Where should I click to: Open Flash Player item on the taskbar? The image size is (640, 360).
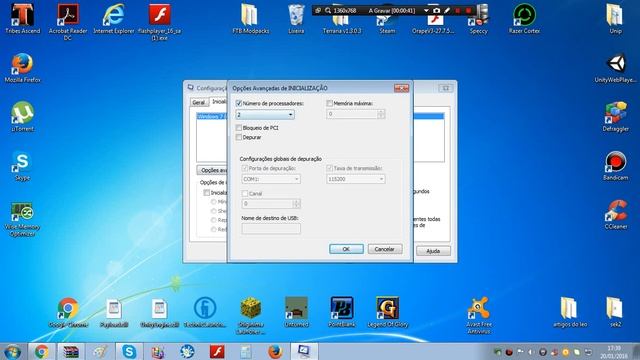click(x=217, y=351)
